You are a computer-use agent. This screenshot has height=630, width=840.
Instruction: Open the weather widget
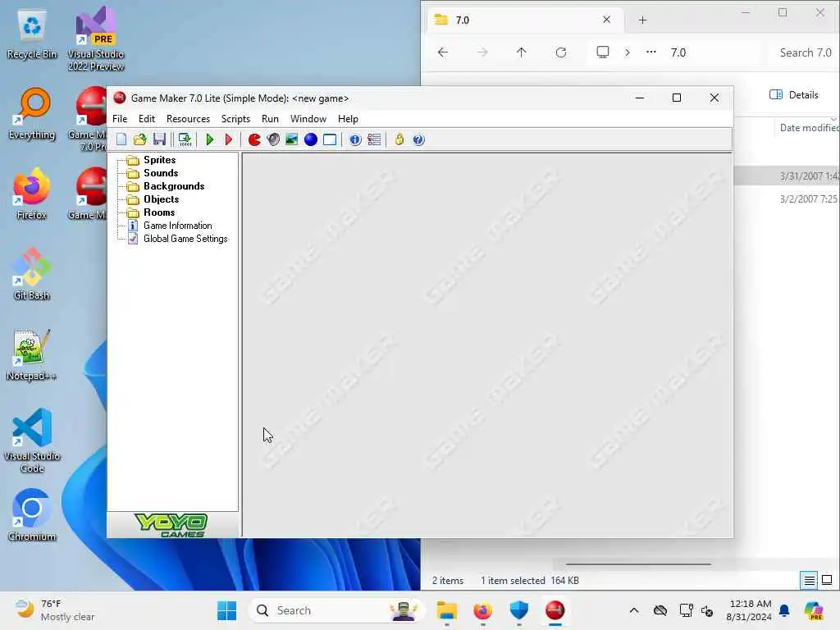(55, 610)
